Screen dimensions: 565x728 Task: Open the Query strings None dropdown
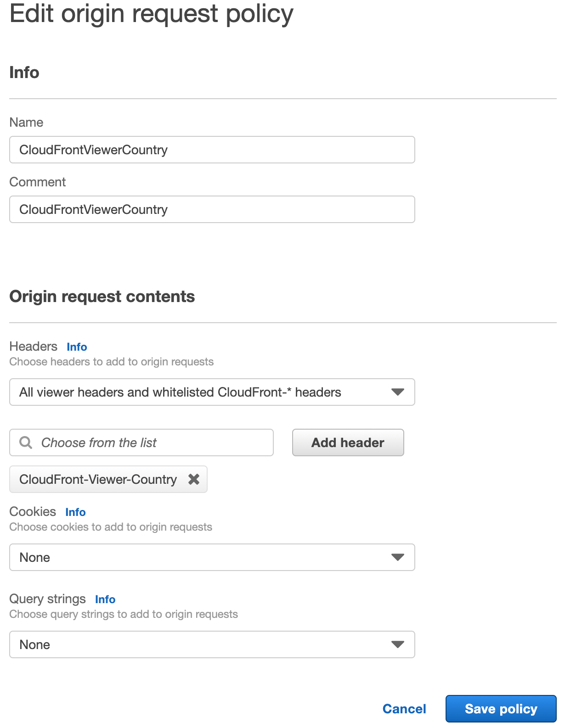pos(212,644)
